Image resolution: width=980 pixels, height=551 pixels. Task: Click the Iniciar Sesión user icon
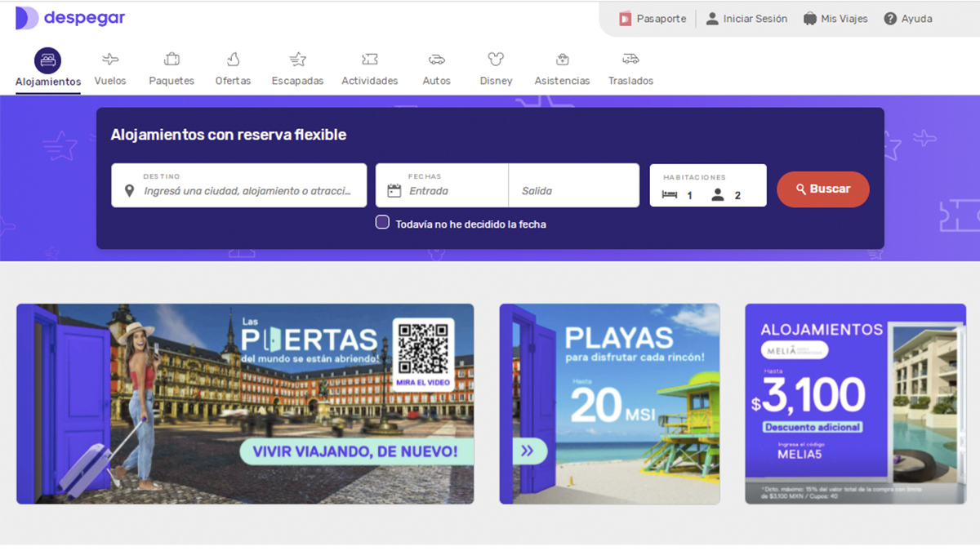pos(712,19)
